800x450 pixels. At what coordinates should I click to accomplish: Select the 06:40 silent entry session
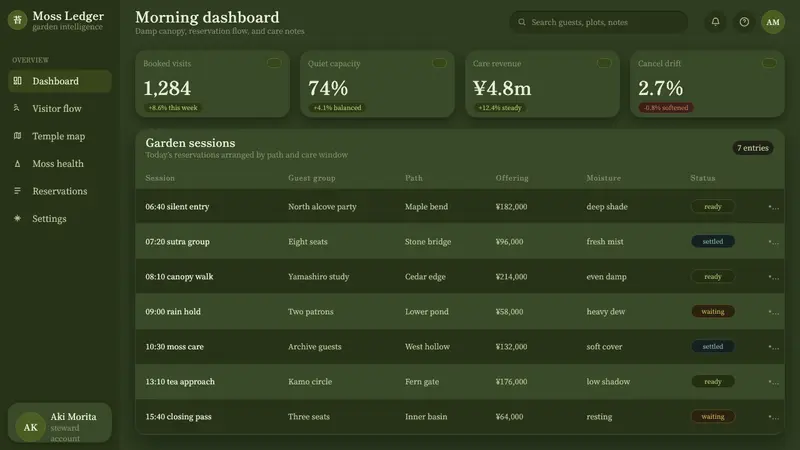pyautogui.click(x=177, y=207)
